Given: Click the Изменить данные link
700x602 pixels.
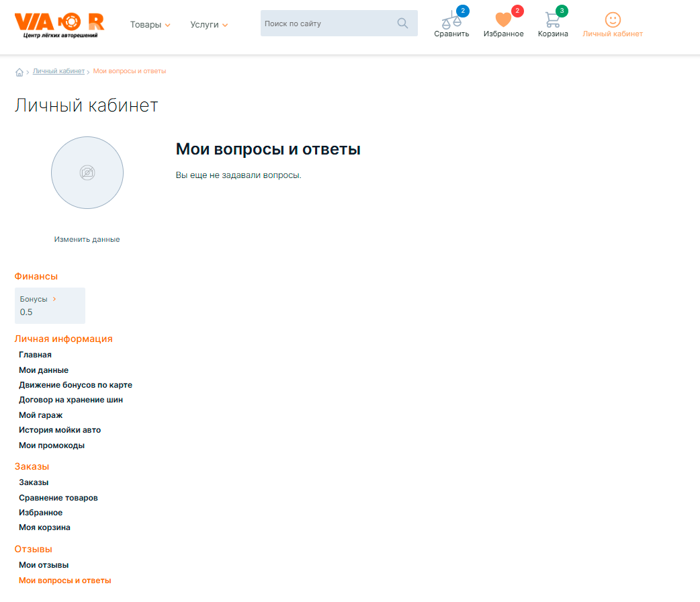Looking at the screenshot, I should 87,239.
